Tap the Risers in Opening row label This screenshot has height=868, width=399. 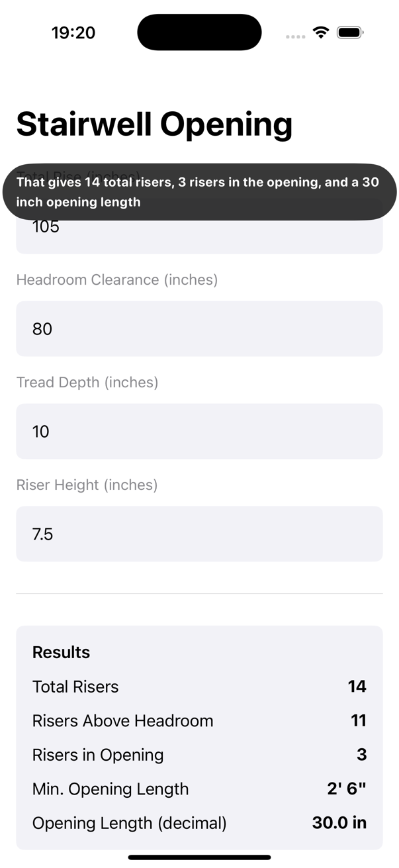(x=98, y=755)
